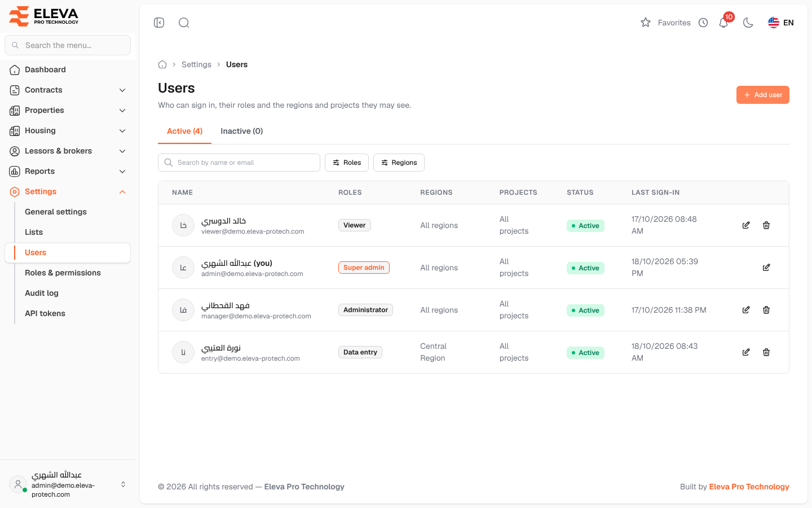
Task: Edit the manager@demo.eleva-protech.com user
Action: click(x=746, y=310)
